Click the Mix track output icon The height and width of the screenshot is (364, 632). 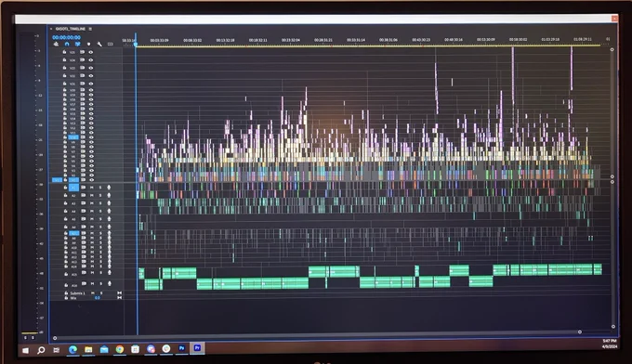click(119, 298)
